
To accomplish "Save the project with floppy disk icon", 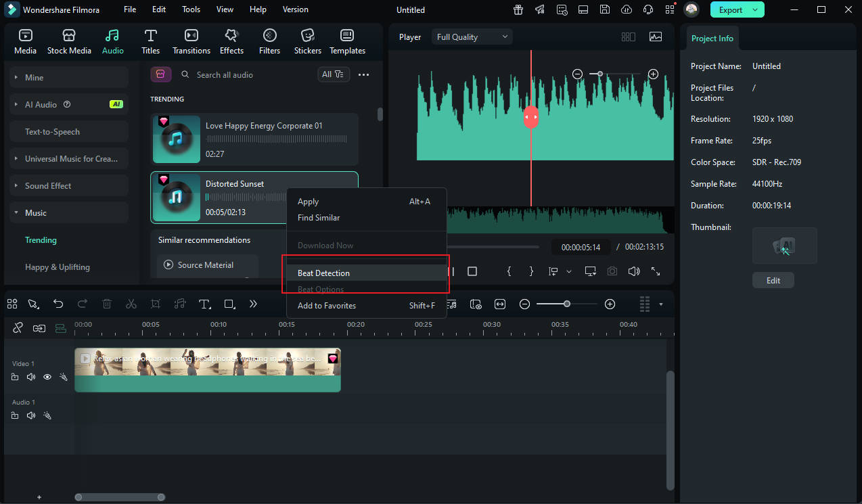I will point(605,9).
